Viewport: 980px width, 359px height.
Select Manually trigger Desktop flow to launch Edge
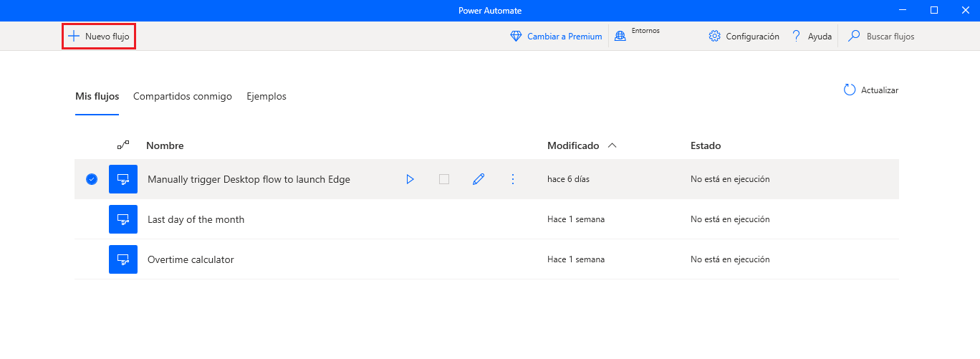[249, 179]
